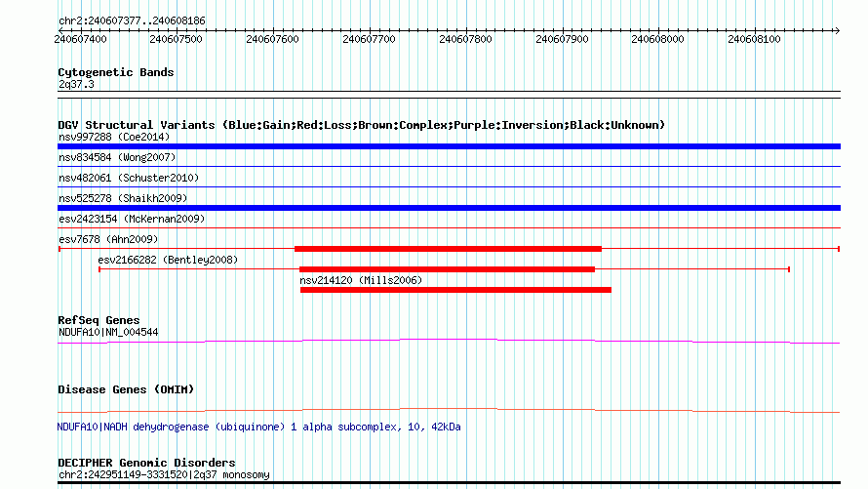Image resolution: width=868 pixels, height=489 pixels.
Task: Click the 240607600 ruler coordinate
Action: (272, 39)
